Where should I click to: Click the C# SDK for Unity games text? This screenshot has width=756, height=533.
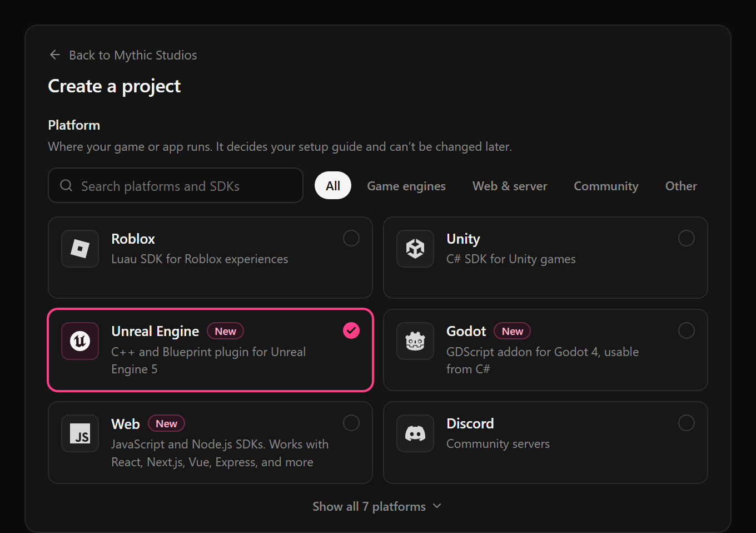511,259
